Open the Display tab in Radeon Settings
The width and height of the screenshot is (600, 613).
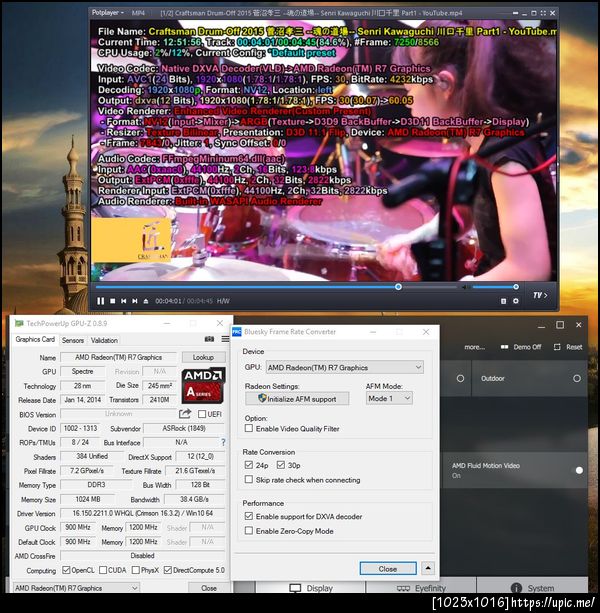pos(311,588)
